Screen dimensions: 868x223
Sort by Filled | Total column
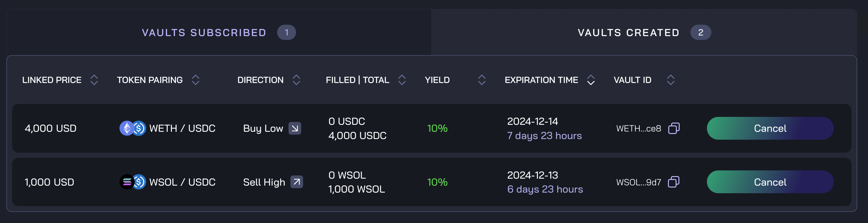tap(402, 80)
